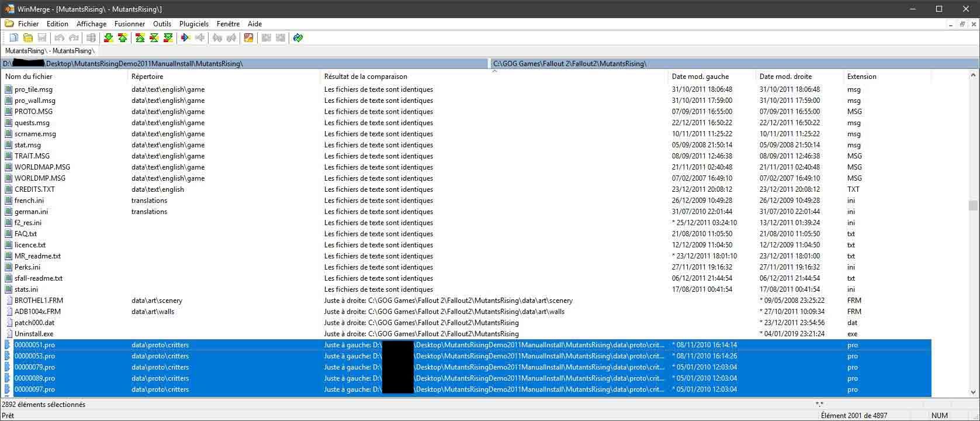The image size is (980, 421).
Task: Select the MR_readme.txt file row
Action: pyautogui.click(x=467, y=256)
